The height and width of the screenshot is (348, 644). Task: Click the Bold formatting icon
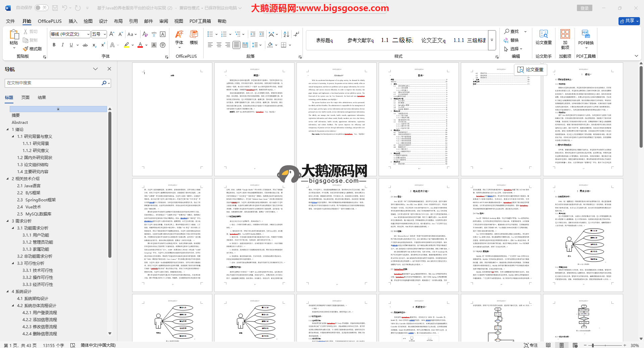[54, 45]
